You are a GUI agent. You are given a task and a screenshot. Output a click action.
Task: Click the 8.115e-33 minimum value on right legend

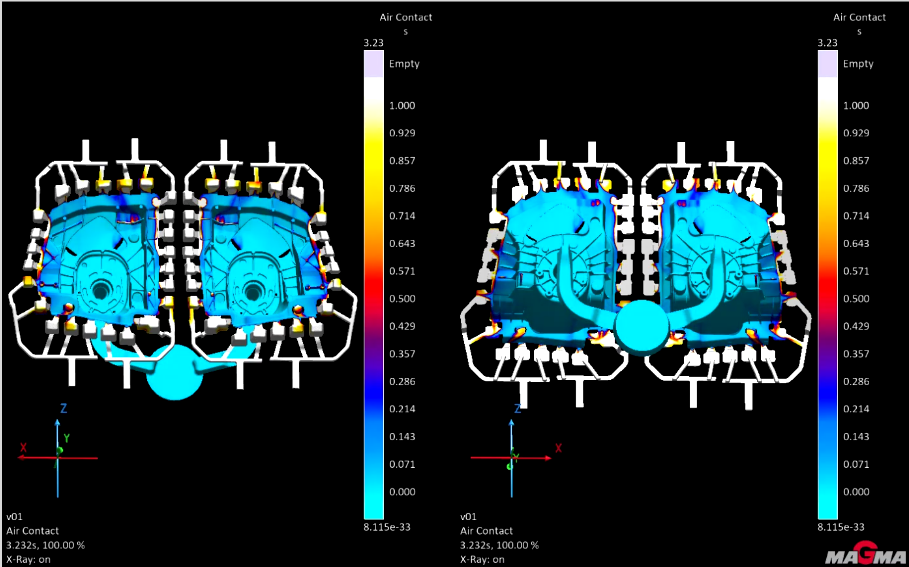coord(837,526)
